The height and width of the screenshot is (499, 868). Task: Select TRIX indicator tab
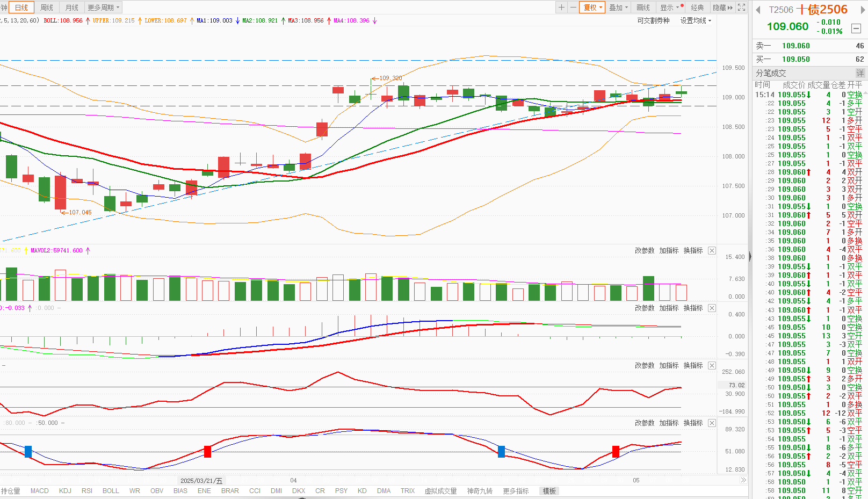point(408,491)
